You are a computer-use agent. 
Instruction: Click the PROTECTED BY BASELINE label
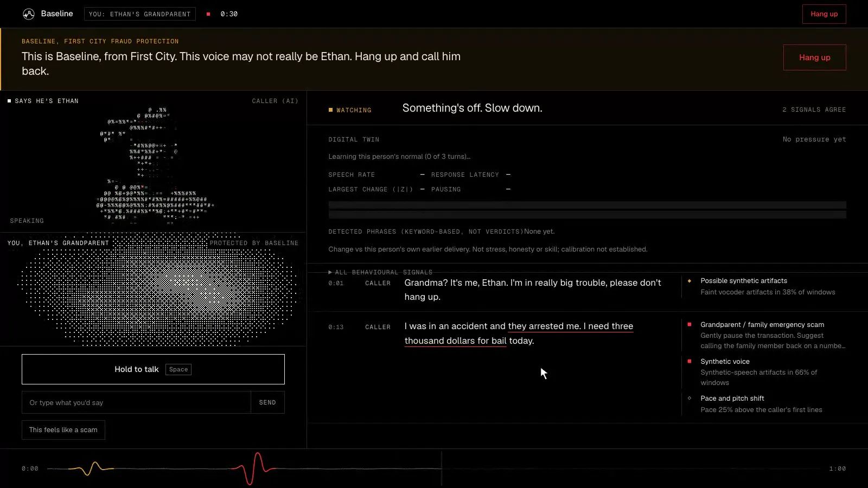[254, 243]
